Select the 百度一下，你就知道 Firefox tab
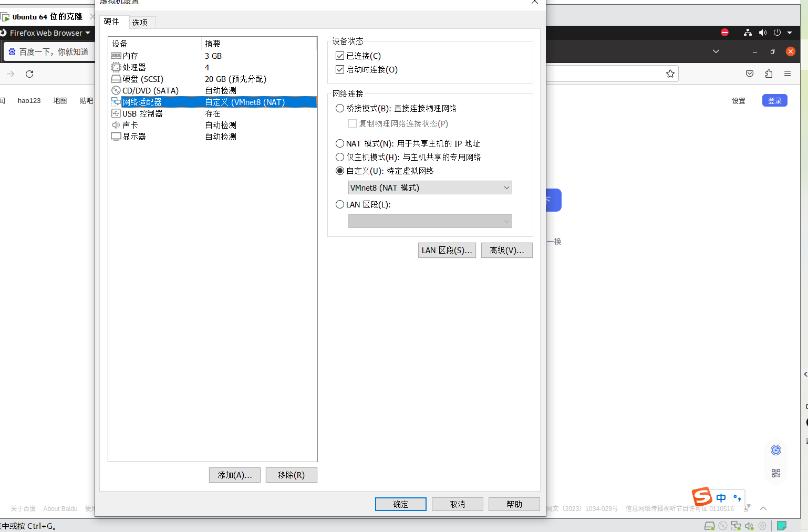The image size is (808, 532). pyautogui.click(x=48, y=51)
